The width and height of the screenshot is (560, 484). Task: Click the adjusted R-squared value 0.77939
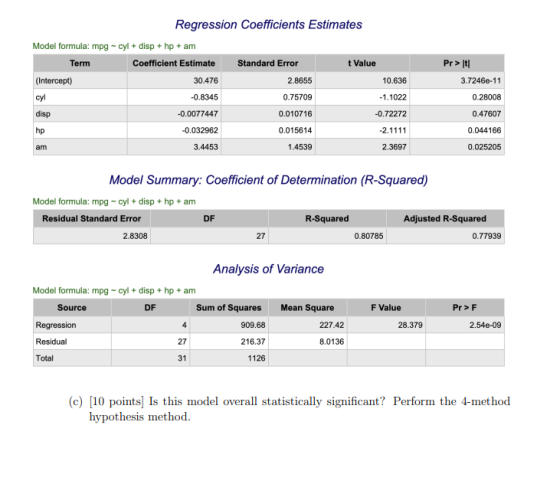tap(486, 236)
